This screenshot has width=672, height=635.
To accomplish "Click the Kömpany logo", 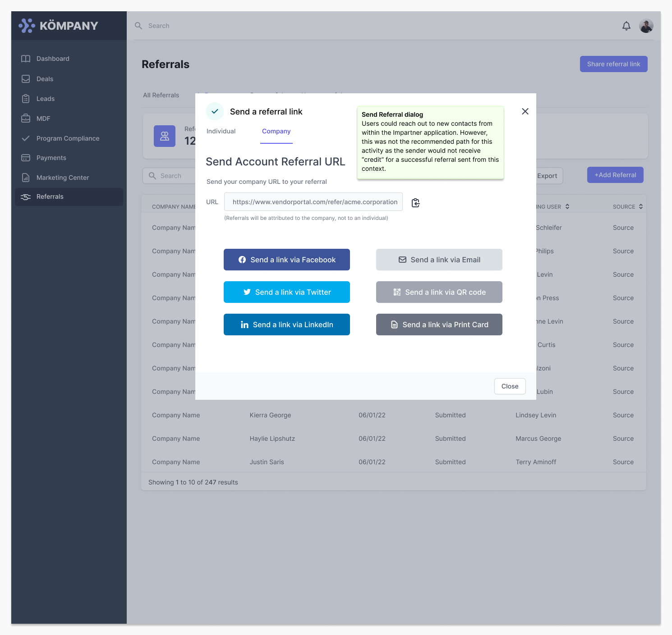I will (59, 26).
